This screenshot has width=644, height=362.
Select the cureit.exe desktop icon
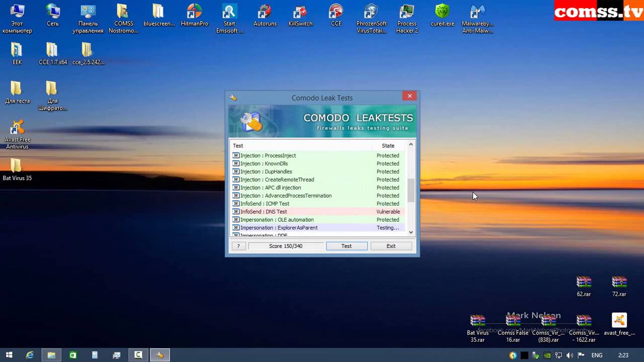pos(442,15)
